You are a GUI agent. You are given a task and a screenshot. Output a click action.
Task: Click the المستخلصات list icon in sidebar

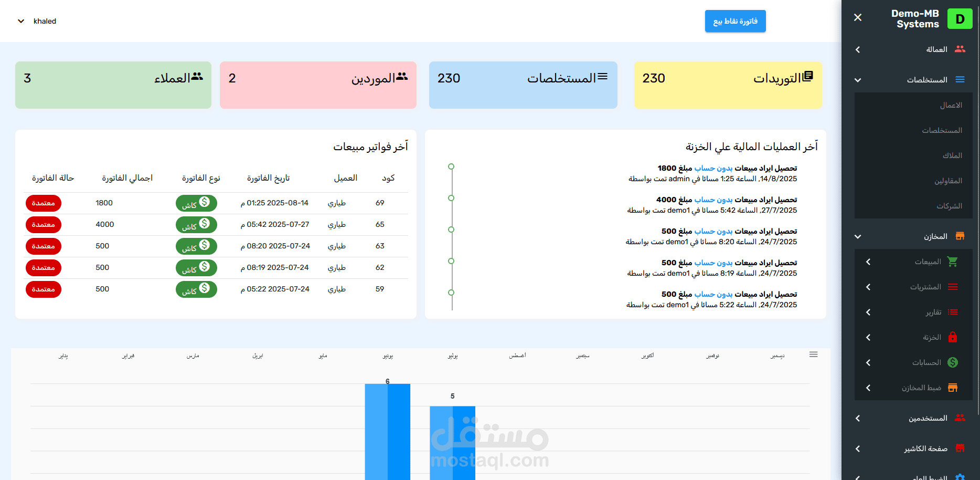[x=960, y=79]
